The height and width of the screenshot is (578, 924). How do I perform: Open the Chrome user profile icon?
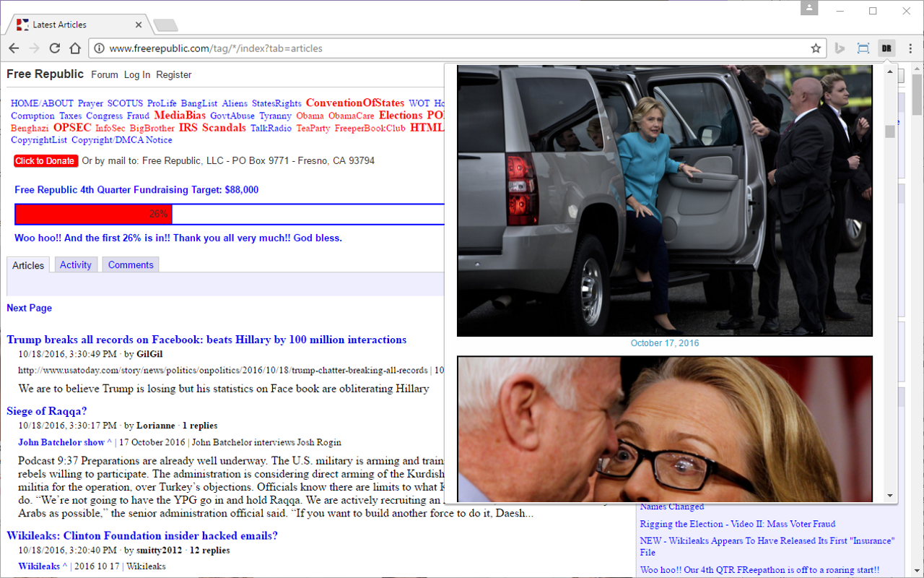(x=809, y=8)
